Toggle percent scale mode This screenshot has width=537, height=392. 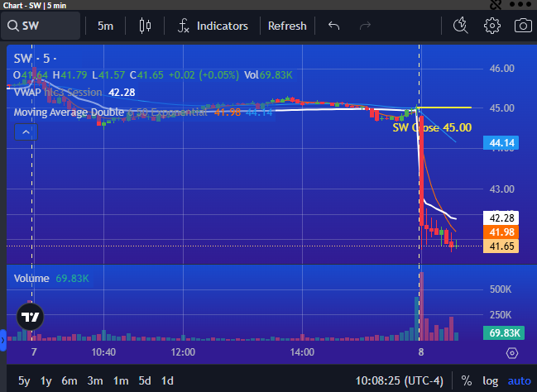click(466, 380)
